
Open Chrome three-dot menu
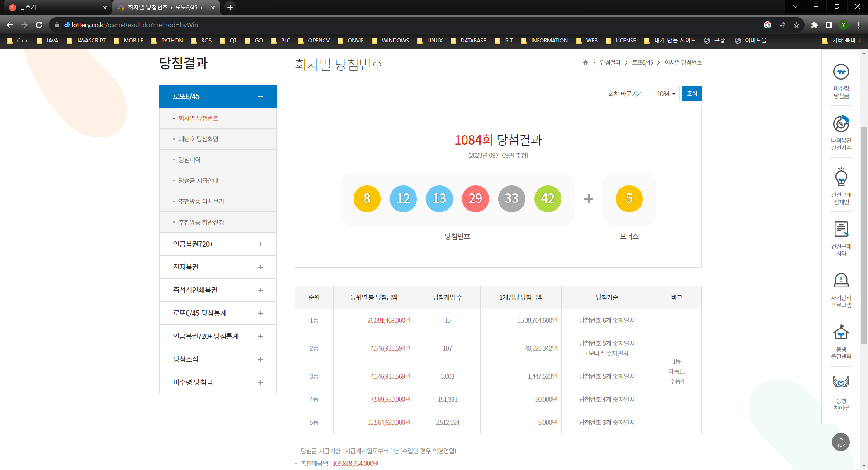858,25
